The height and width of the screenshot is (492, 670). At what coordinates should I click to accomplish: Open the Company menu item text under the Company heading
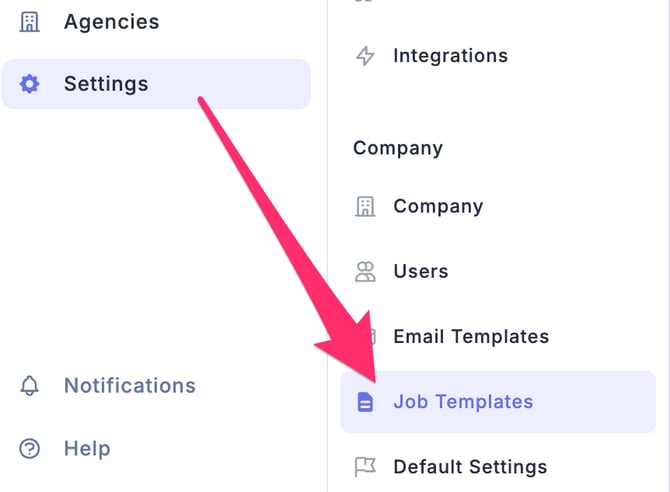(x=438, y=207)
